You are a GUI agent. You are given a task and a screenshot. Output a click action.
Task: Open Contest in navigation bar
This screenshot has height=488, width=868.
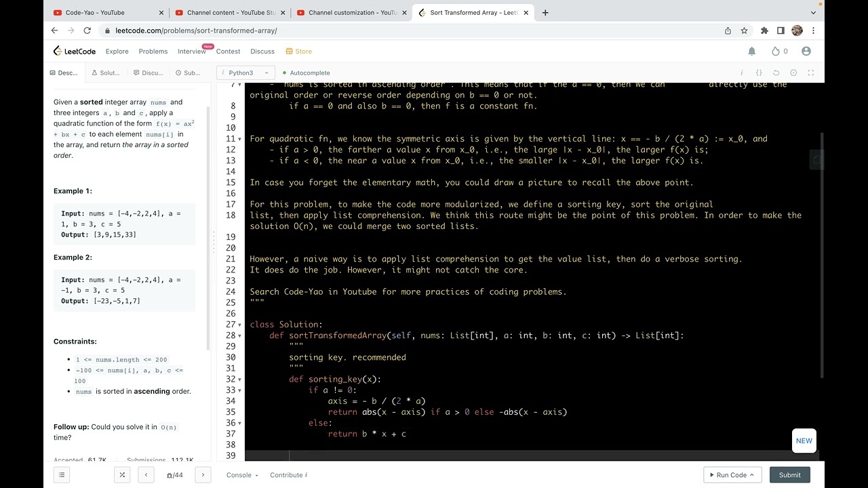click(229, 52)
